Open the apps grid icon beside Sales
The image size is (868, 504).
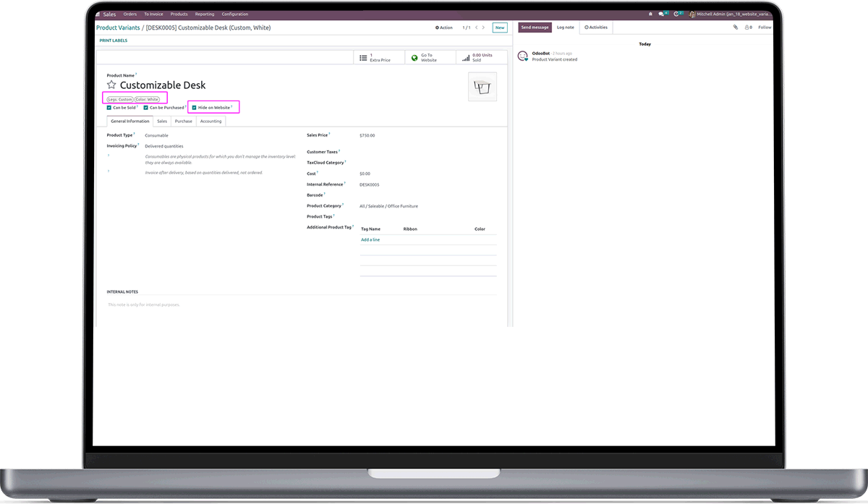coord(98,14)
